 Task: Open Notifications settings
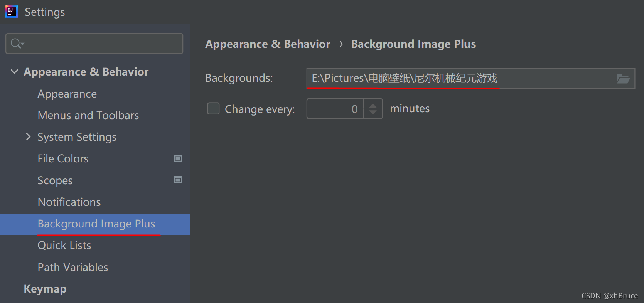(69, 202)
